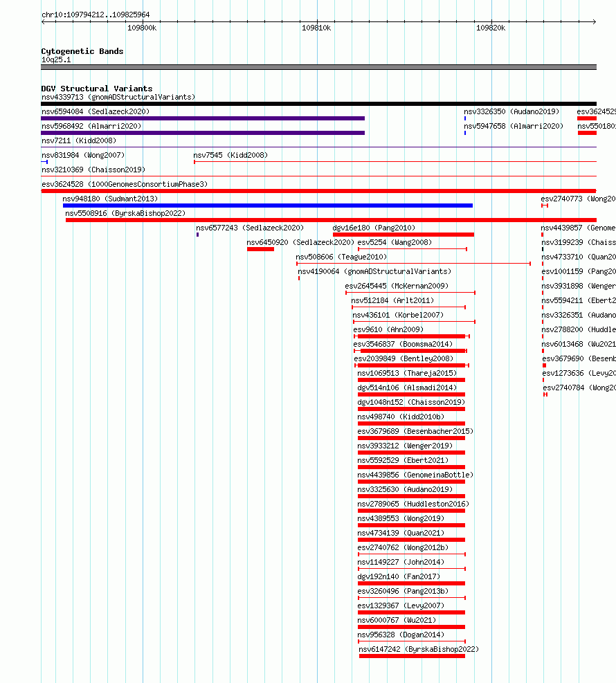Select nsv5508916 (ByrskaBishop2022) label
The height and width of the screenshot is (683, 616).
pyautogui.click(x=125, y=213)
